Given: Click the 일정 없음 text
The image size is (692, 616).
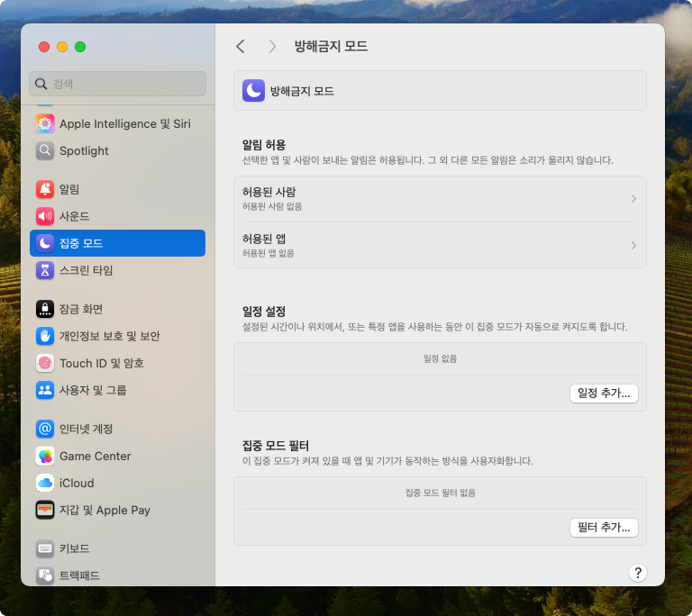Looking at the screenshot, I should point(440,358).
